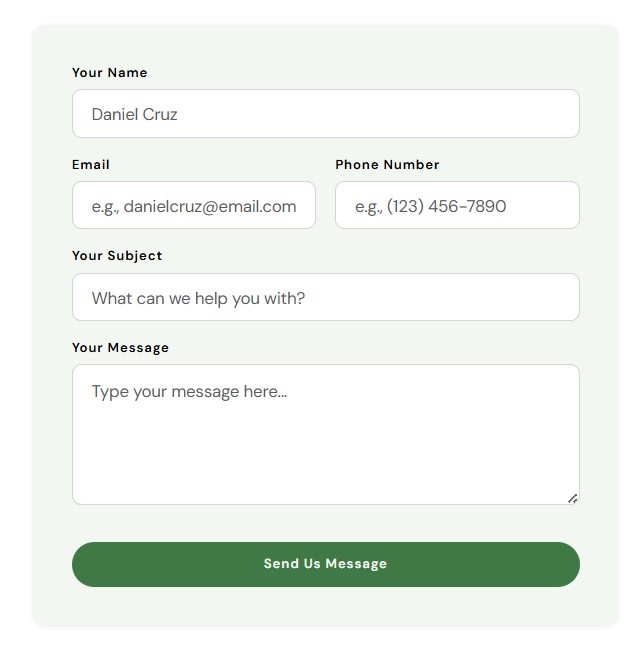
Task: Click the message box resize handle
Action: [572, 497]
